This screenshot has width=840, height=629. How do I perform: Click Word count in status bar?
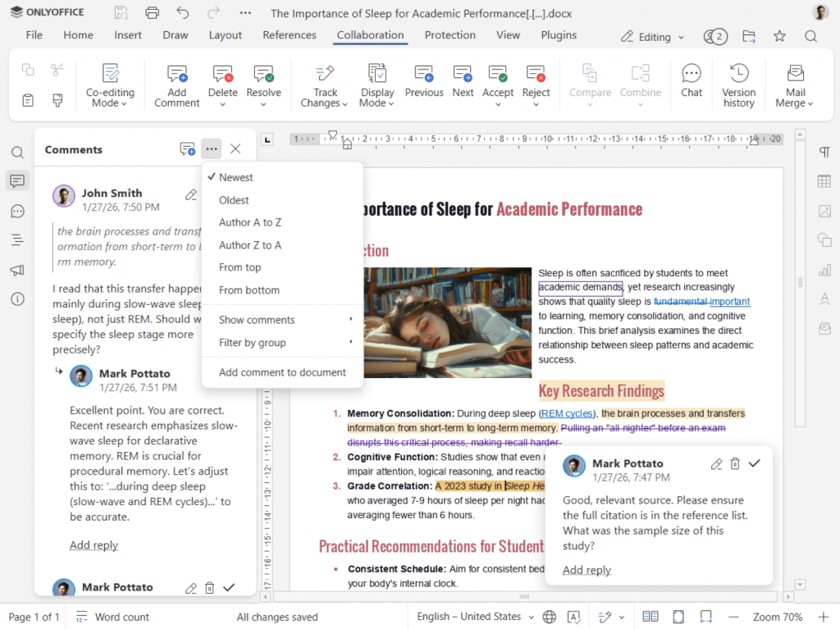click(121, 617)
